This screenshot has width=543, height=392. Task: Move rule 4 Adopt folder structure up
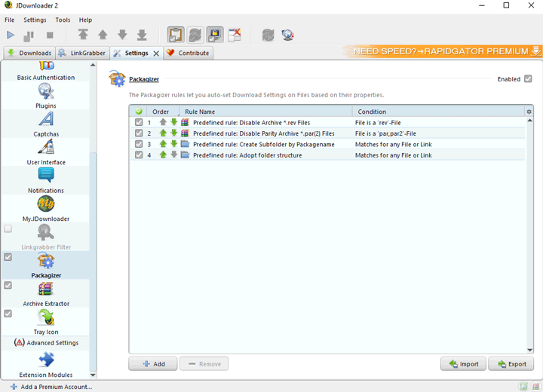pyautogui.click(x=163, y=155)
